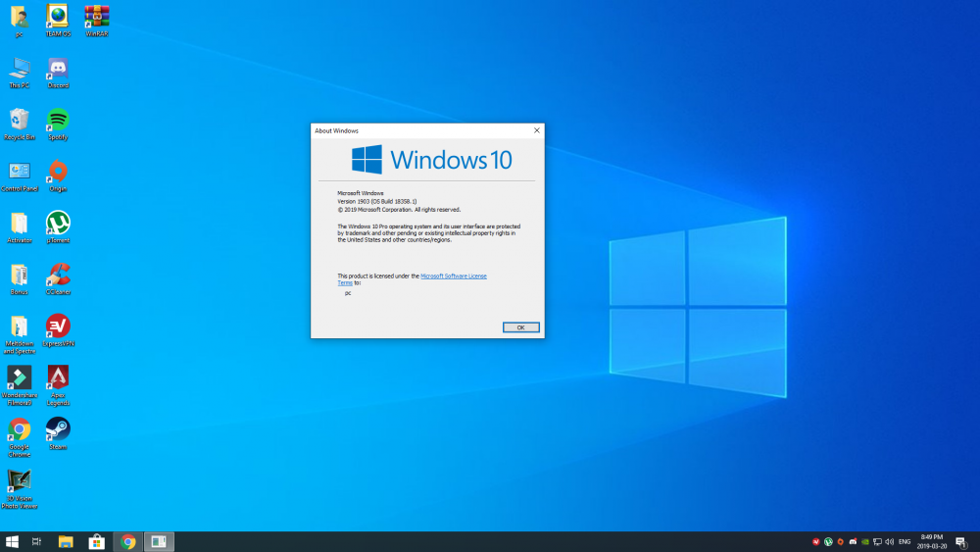Click the ENG input language indicator

[x=905, y=541]
